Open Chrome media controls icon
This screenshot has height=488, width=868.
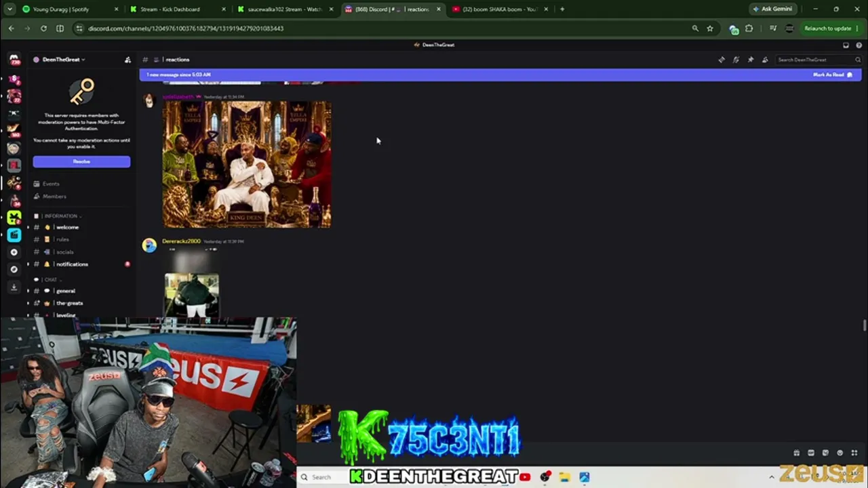pos(772,28)
